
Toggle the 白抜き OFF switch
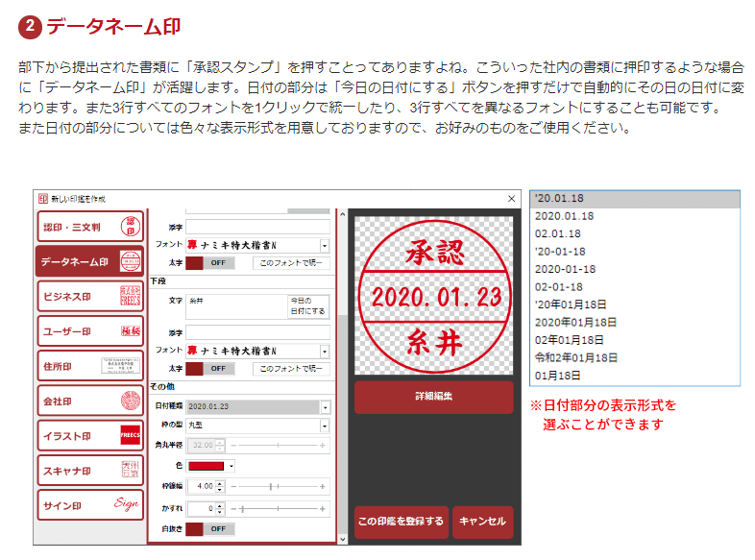pos(209,528)
